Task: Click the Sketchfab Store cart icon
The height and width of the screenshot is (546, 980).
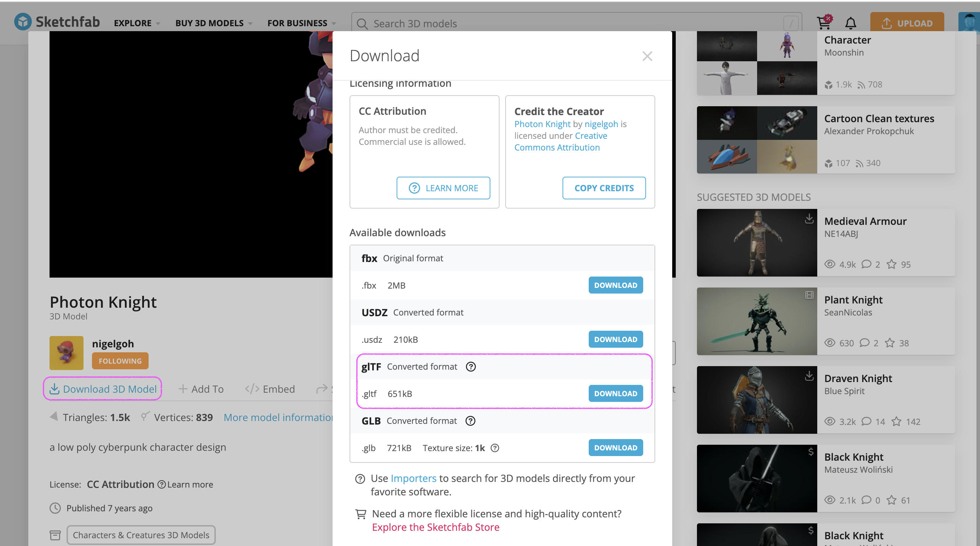Action: (x=361, y=514)
